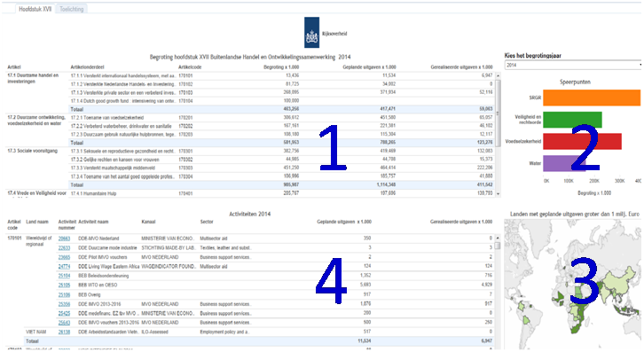Viewport: 644px width, 352px height.
Task: Click the VIET NAM country cell
Action: 36,332
